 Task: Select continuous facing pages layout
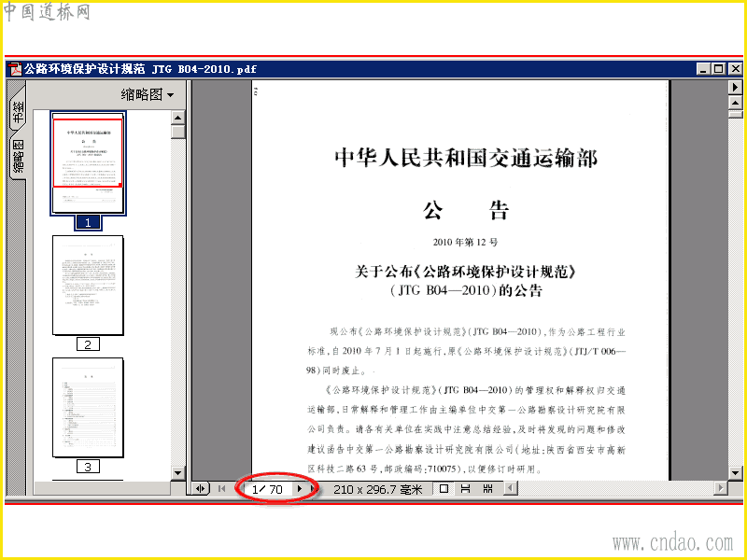pyautogui.click(x=487, y=488)
